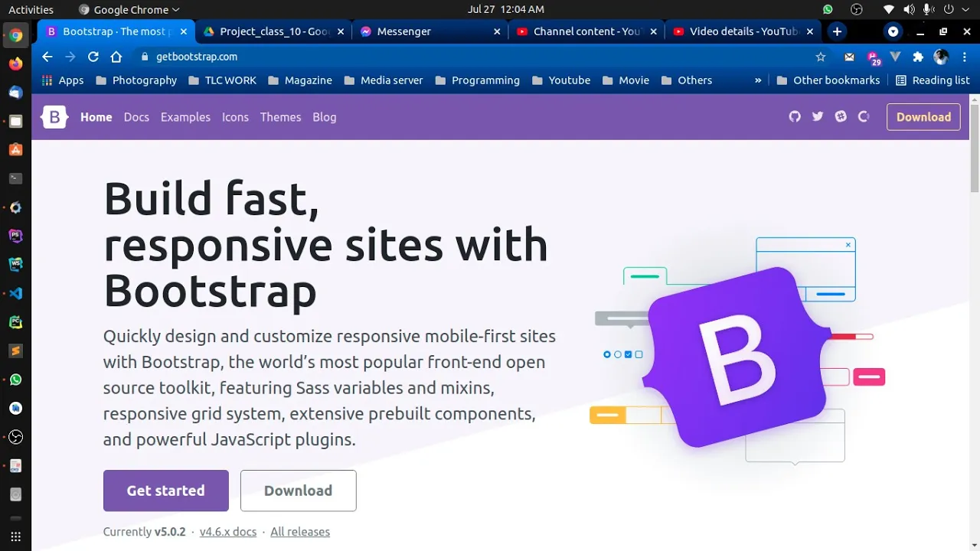View site information via the padlock icon
The image size is (980, 551).
(x=144, y=57)
